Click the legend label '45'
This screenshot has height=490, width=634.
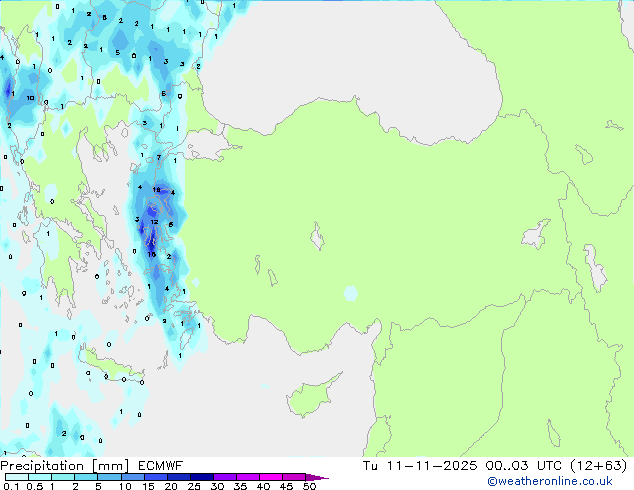click(286, 486)
